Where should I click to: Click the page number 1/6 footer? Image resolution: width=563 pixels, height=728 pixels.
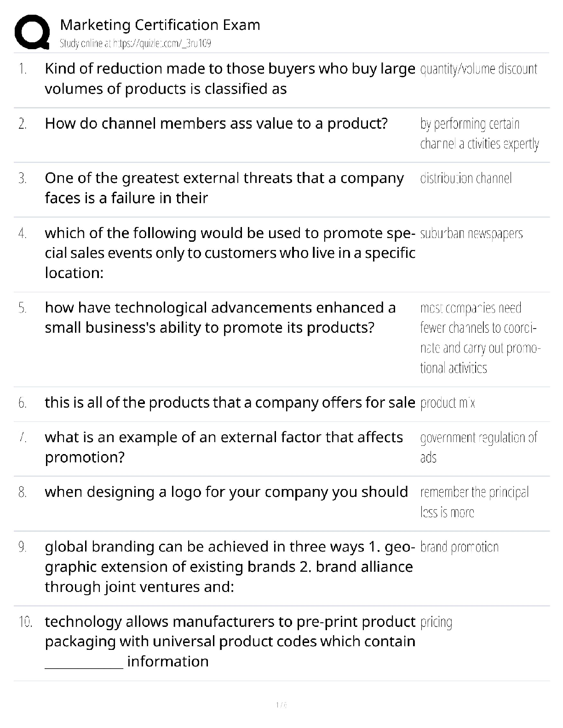click(x=281, y=705)
